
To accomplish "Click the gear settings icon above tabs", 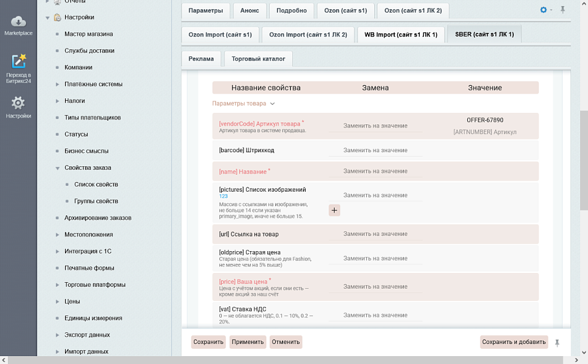I will click(x=543, y=10).
